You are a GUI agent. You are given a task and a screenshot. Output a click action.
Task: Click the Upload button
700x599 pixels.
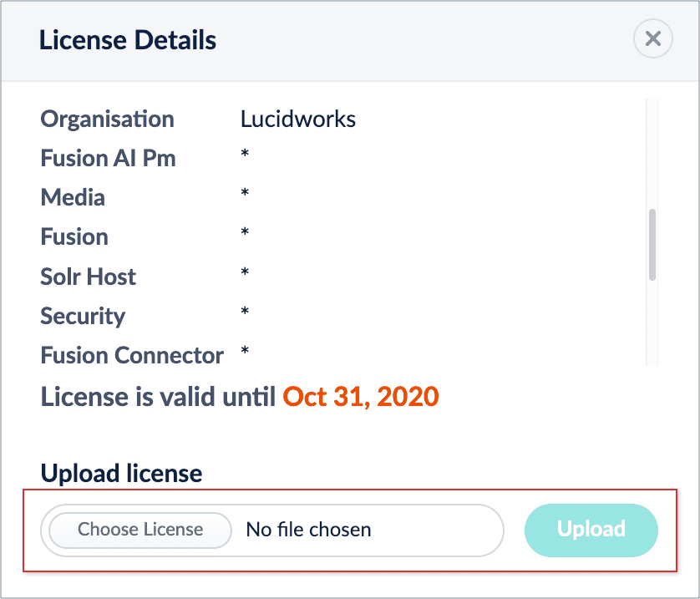591,530
